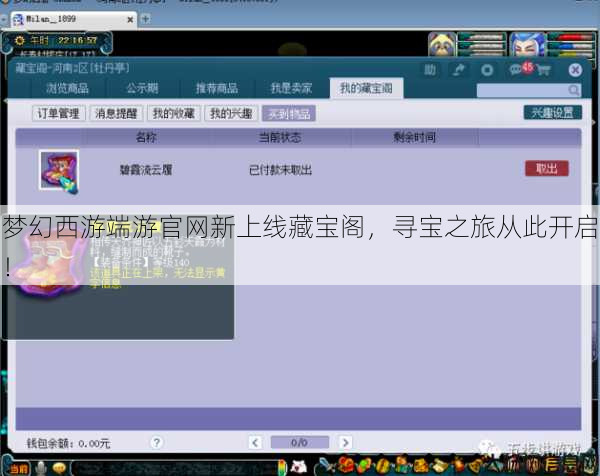Go to next page arrow
This screenshot has height=476, width=600.
345,443
